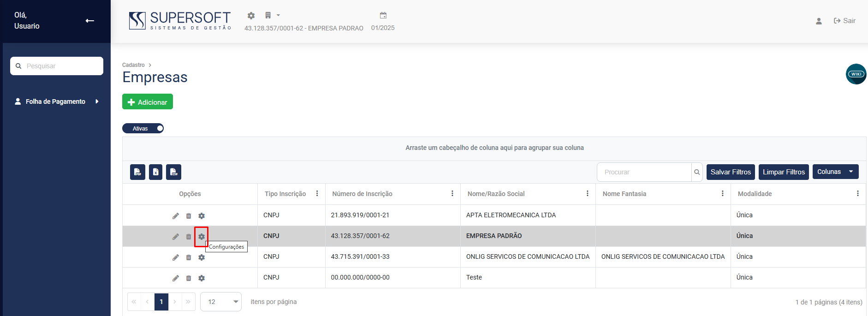Open settings for EMPRESA PADRÃO row

click(202, 237)
